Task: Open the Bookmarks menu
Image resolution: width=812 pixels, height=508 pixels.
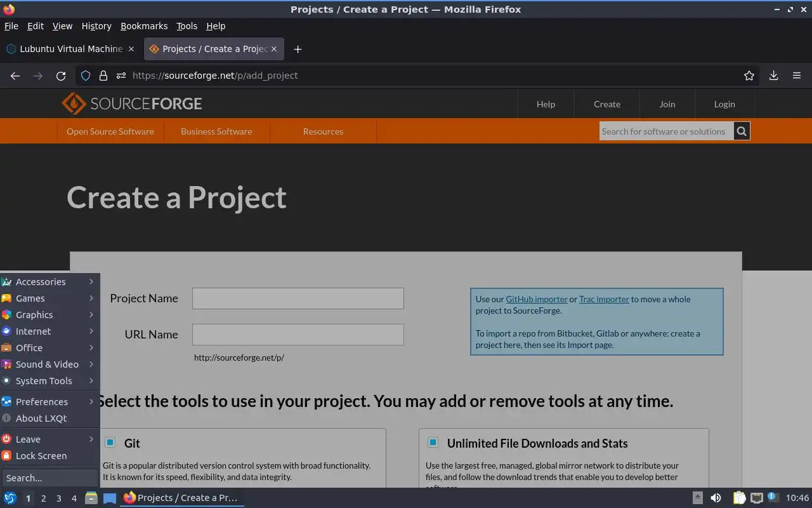Action: click(x=144, y=26)
